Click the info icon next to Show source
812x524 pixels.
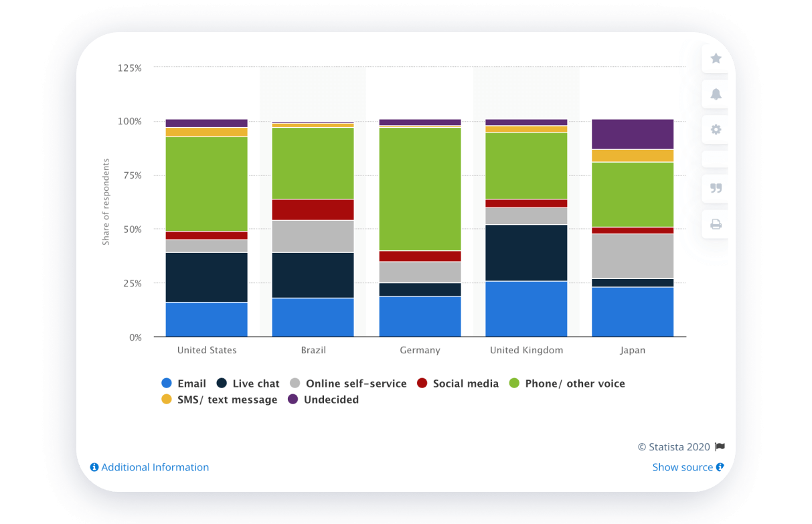720,467
